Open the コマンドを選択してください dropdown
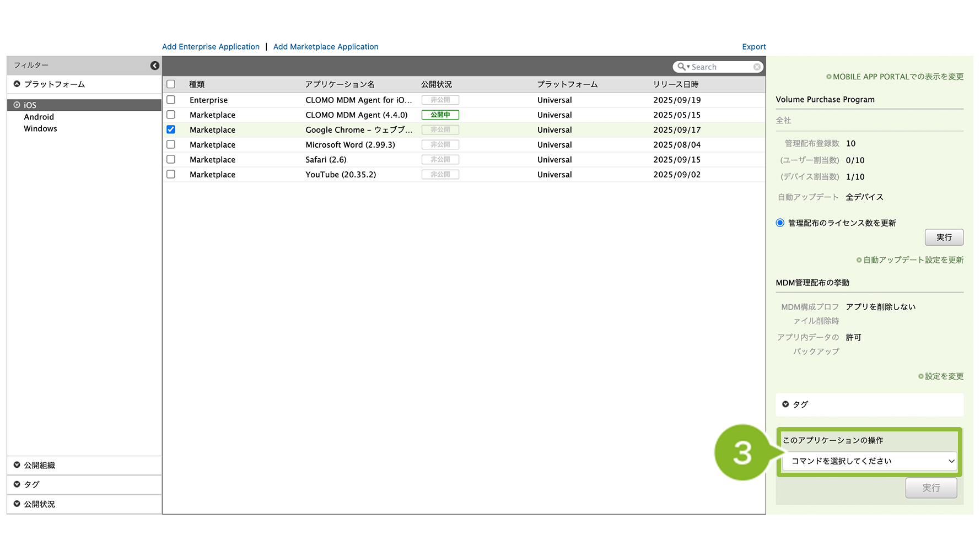980x551 pixels. (x=869, y=461)
